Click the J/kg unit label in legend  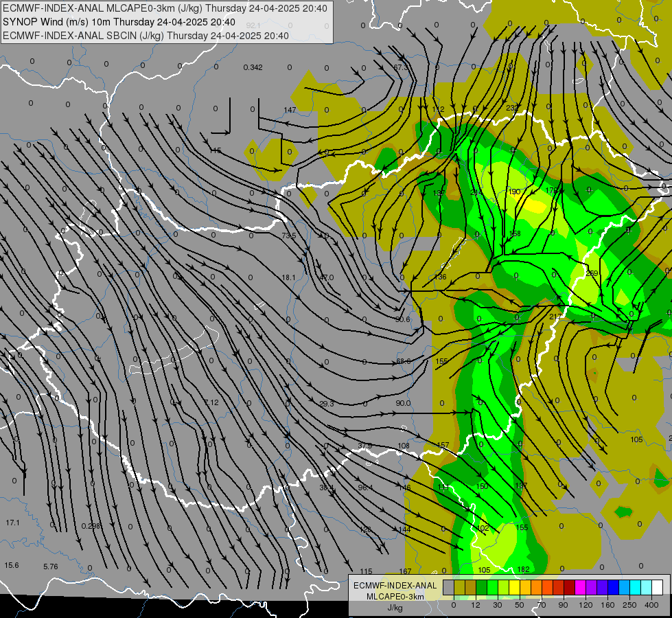point(395,608)
